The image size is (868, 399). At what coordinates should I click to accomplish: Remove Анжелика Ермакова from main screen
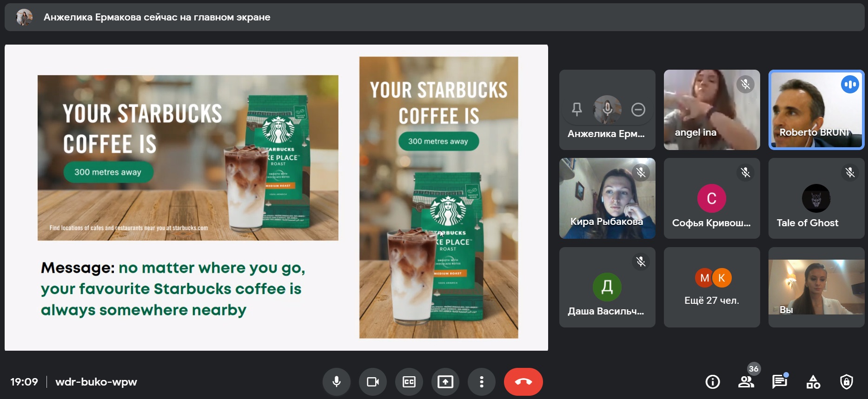[638, 110]
